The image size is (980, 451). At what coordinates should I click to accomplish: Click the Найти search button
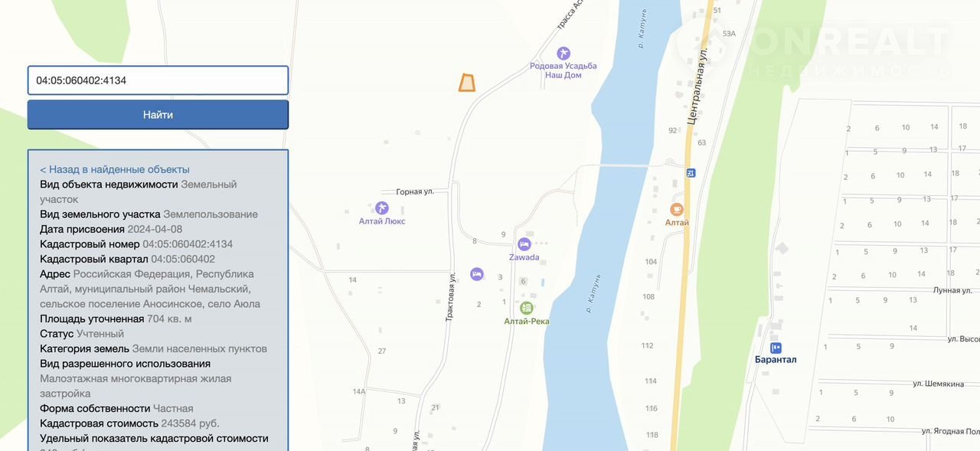[x=158, y=115]
